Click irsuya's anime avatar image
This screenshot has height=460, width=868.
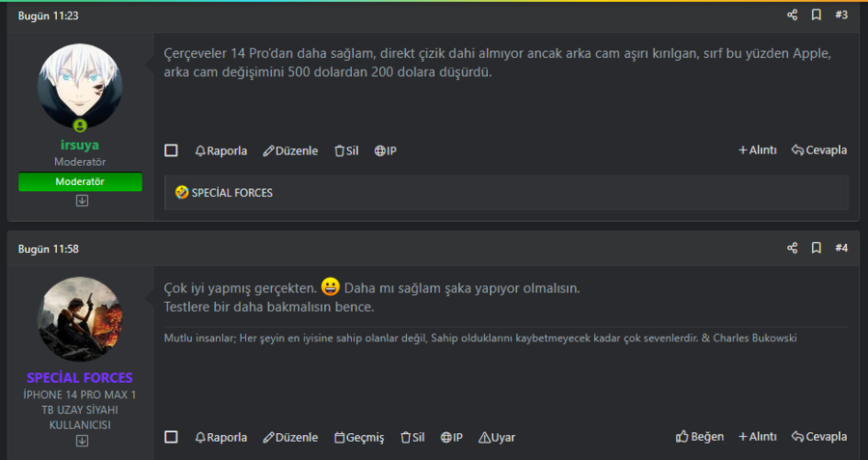point(80,86)
